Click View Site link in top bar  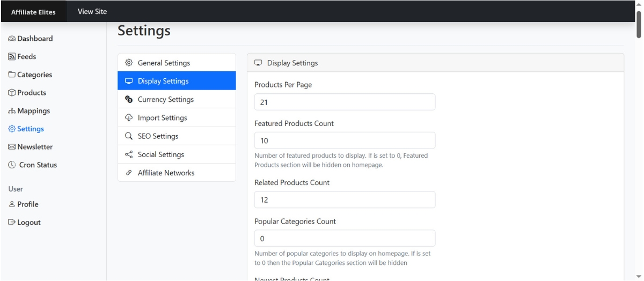pos(92,11)
